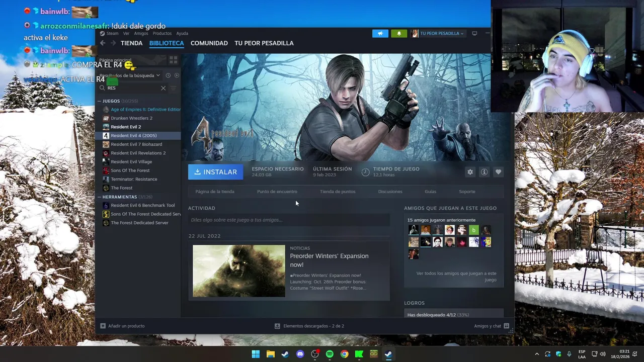Select the BIBLIOTECA tab

pos(167,43)
